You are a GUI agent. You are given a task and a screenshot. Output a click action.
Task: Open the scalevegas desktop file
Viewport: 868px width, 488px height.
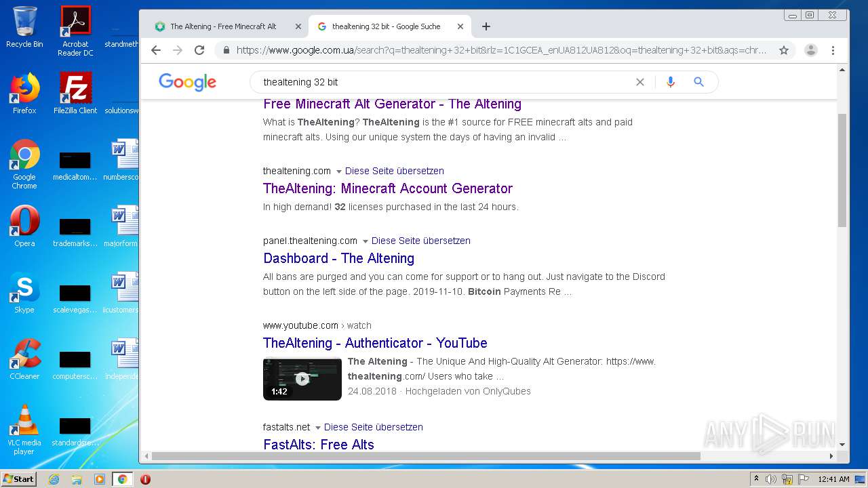point(75,298)
